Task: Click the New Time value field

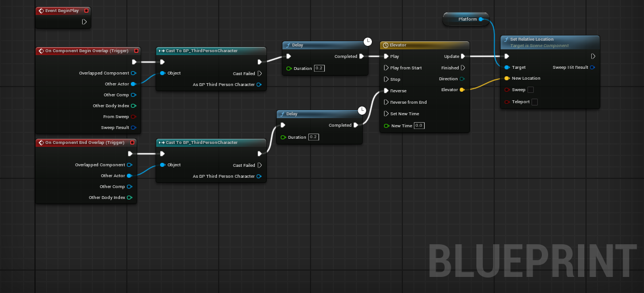Action: coord(419,126)
